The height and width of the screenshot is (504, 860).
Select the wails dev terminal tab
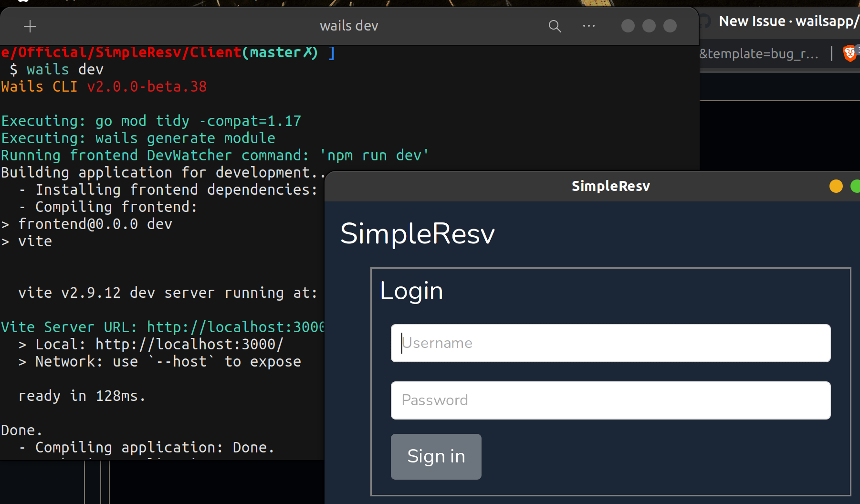pos(349,25)
